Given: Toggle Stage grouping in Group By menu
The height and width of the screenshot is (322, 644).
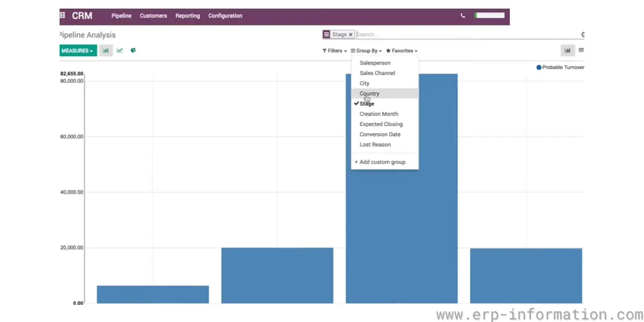Looking at the screenshot, I should (x=367, y=104).
